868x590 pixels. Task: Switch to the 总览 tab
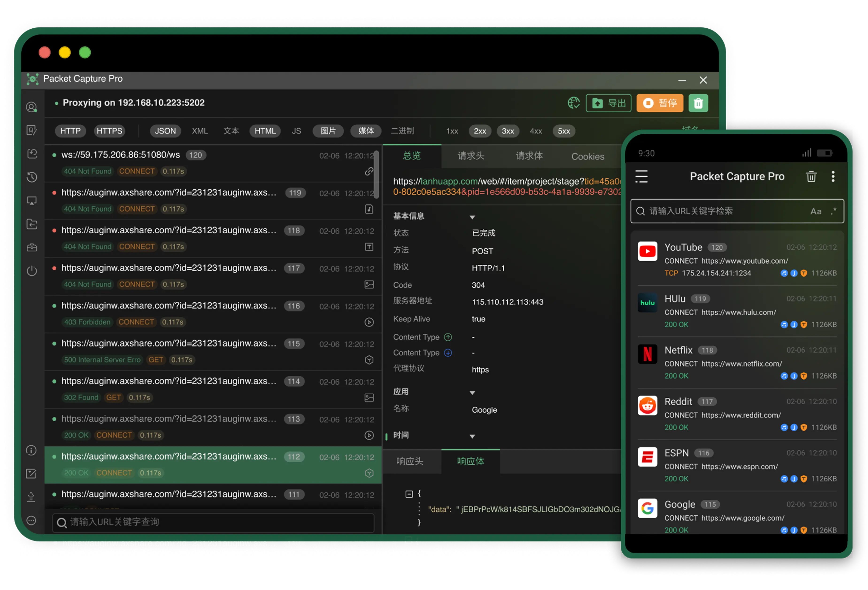(412, 156)
